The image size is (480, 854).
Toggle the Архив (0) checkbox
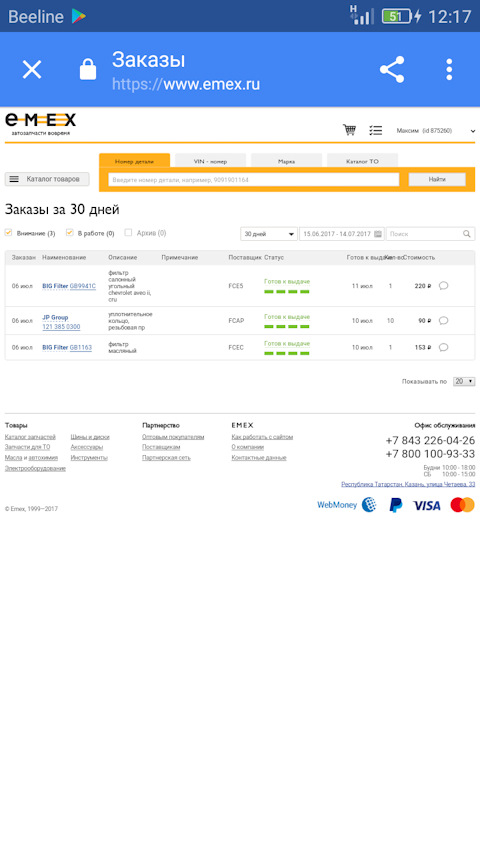128,233
